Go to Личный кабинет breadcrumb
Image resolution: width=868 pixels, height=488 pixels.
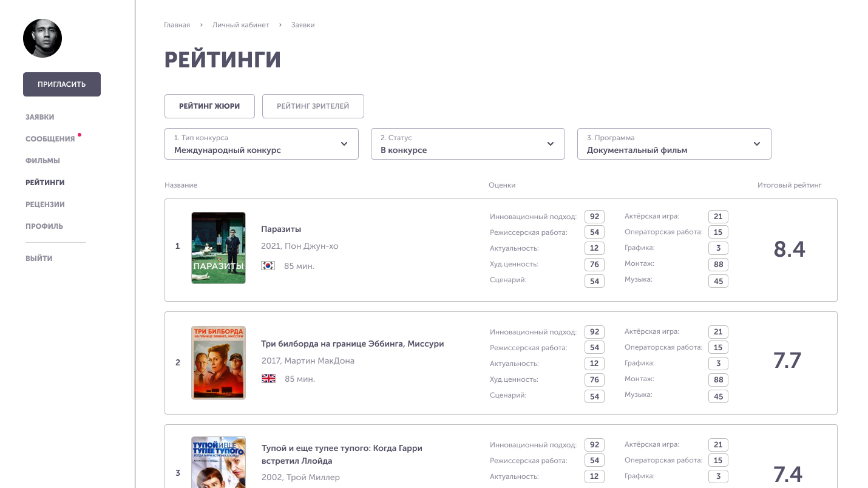point(240,25)
